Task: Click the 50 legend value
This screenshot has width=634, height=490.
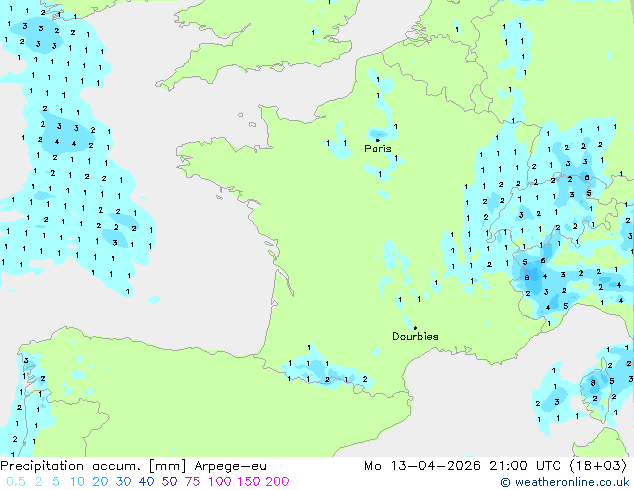Action: pyautogui.click(x=169, y=482)
